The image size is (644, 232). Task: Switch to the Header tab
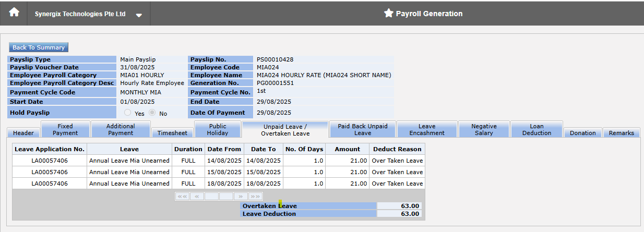(x=23, y=133)
